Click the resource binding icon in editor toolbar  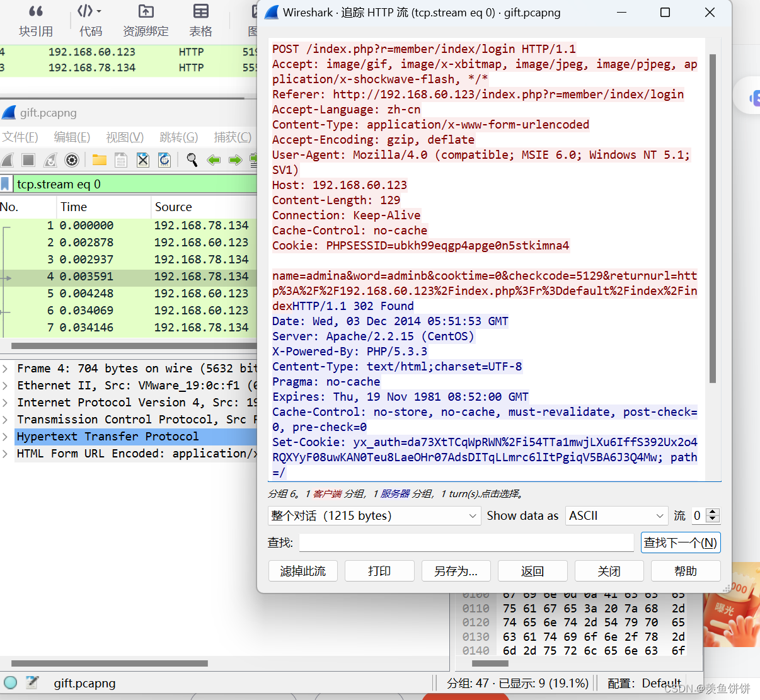(x=146, y=11)
